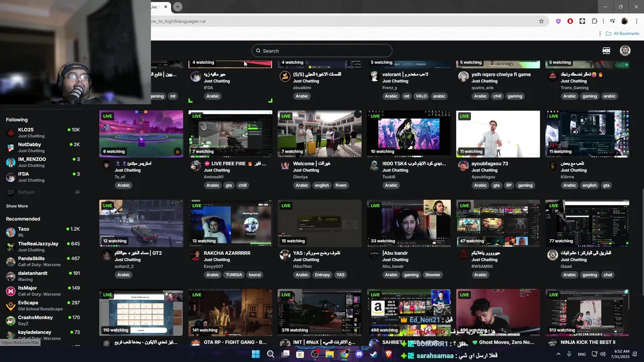Click the browser address bar URL
The height and width of the screenshot is (362, 644).
[179, 21]
